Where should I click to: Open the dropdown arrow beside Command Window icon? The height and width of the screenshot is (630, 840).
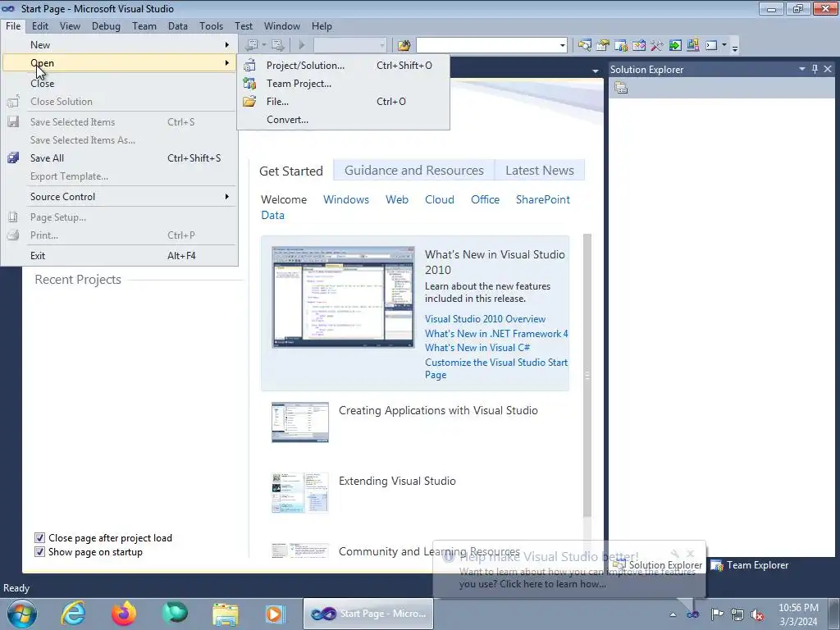pos(724,46)
